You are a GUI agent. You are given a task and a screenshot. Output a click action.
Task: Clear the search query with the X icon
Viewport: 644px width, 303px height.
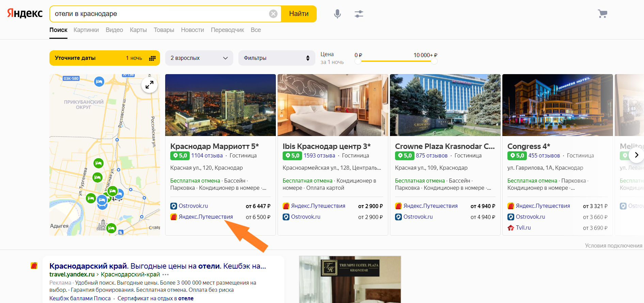point(273,14)
